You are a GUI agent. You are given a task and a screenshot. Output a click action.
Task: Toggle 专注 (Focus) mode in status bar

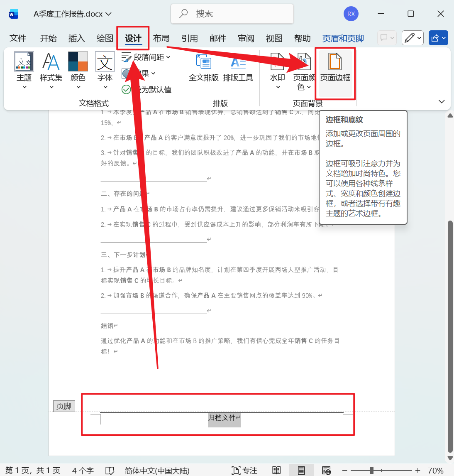click(244, 470)
